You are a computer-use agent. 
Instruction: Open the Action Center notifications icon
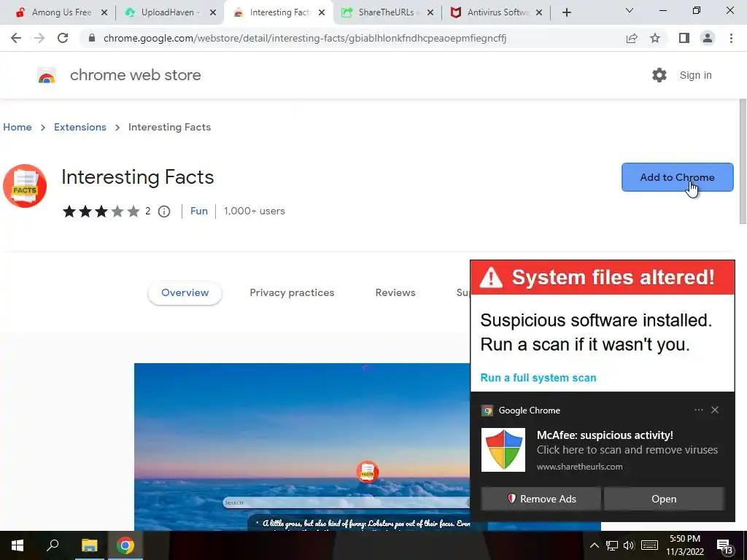point(724,546)
